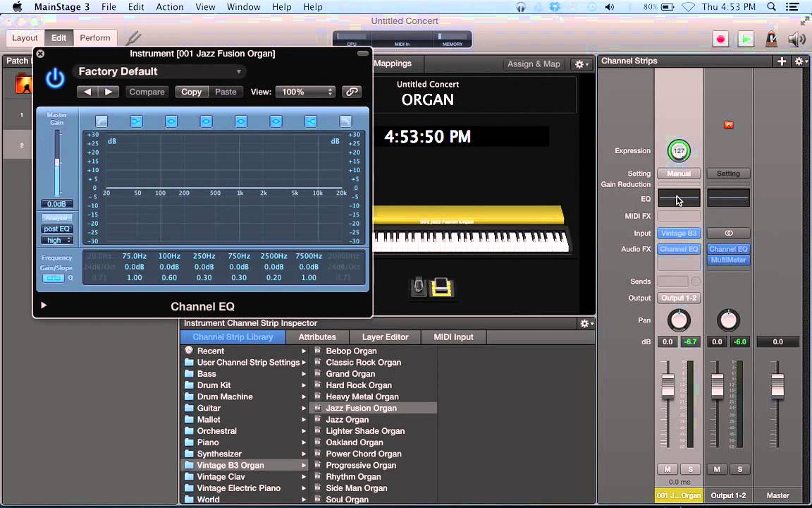812x508 pixels.
Task: Click the Compare button
Action: click(x=147, y=92)
